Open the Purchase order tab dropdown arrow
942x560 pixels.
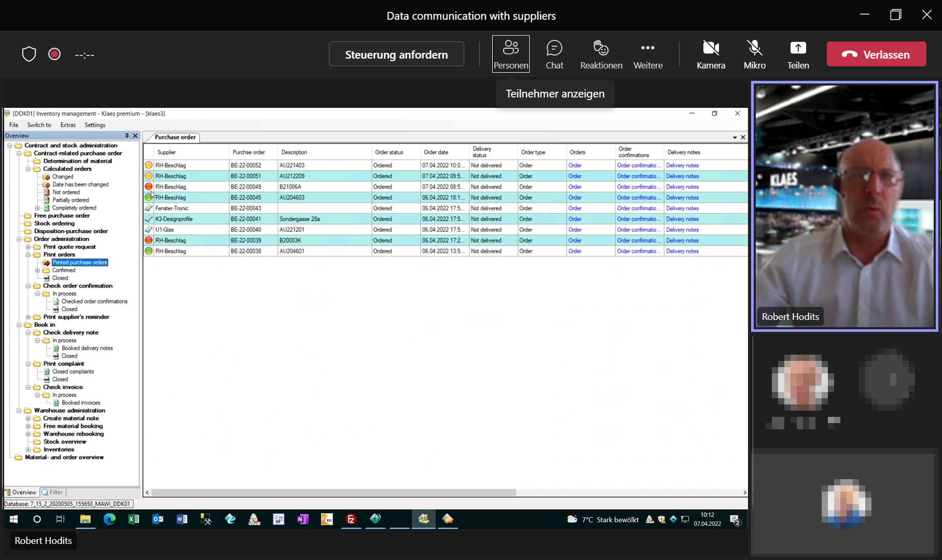pos(735,137)
